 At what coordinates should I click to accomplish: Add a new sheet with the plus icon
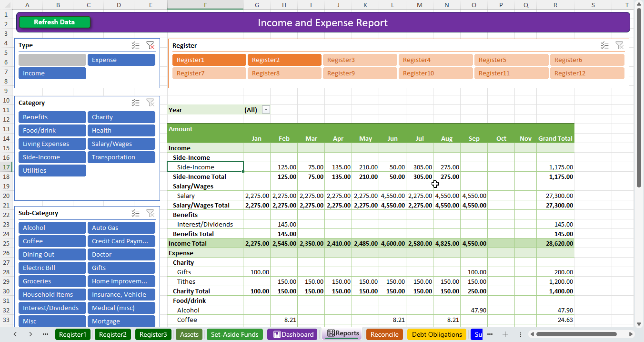tap(505, 334)
